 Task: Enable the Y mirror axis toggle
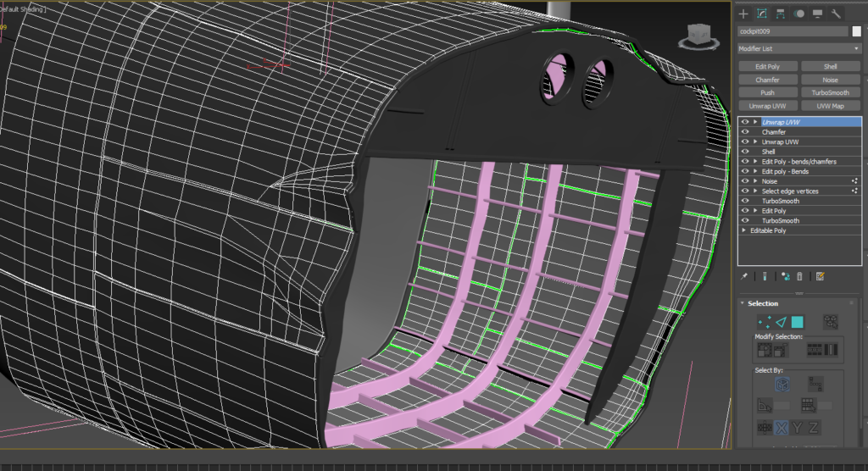point(797,427)
